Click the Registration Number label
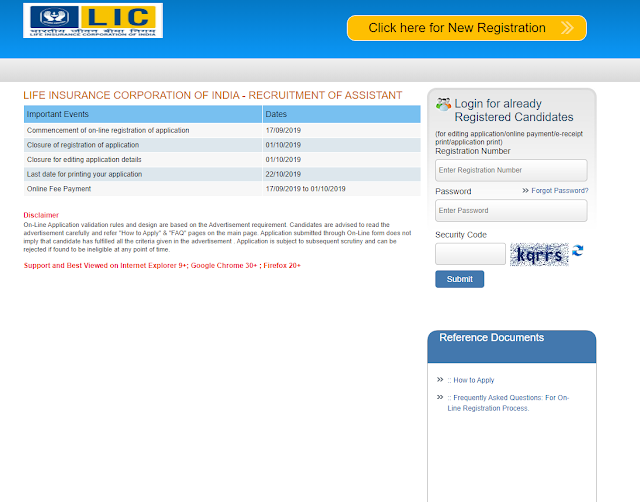This screenshot has height=502, width=640. 473,151
